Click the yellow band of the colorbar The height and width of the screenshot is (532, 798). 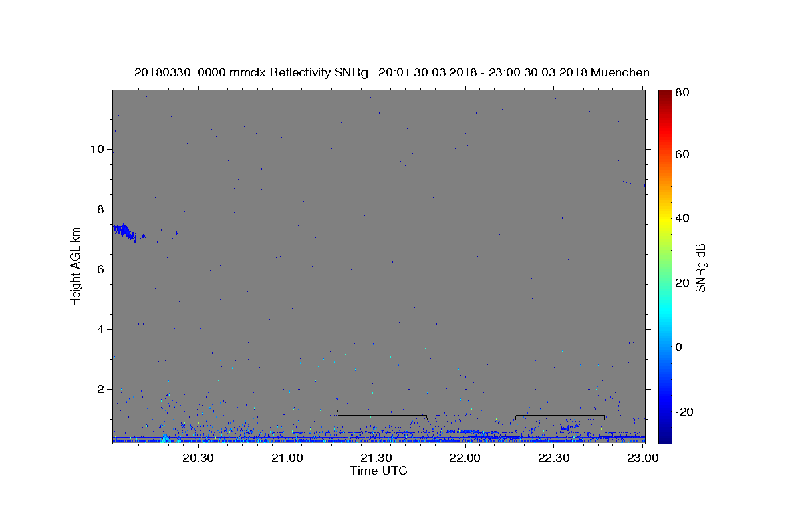665,219
